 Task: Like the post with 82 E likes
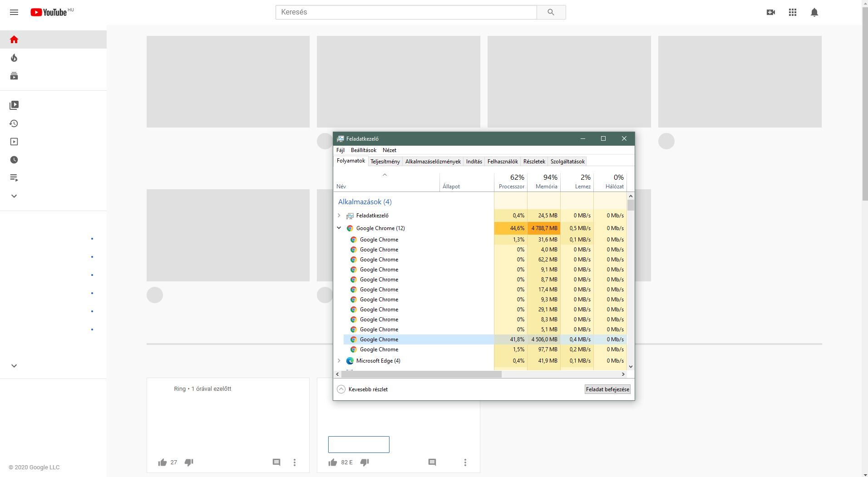pos(333,462)
